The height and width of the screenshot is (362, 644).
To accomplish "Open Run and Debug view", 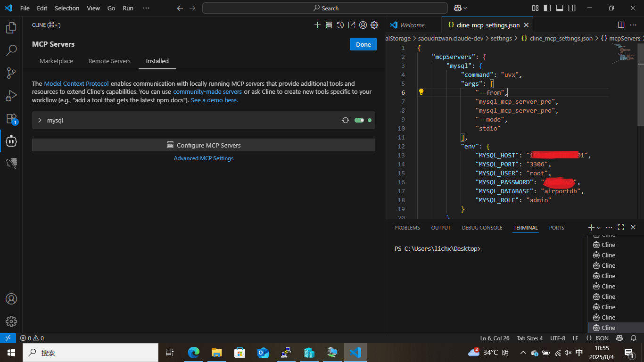I will tap(11, 96).
